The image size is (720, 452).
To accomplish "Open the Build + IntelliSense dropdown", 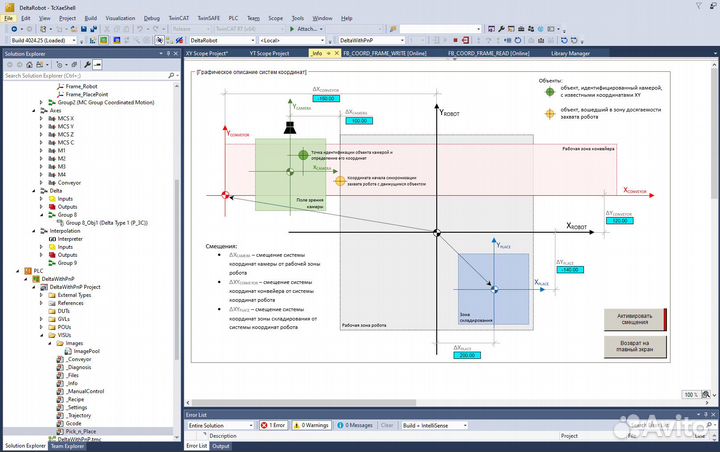I will pos(441,425).
